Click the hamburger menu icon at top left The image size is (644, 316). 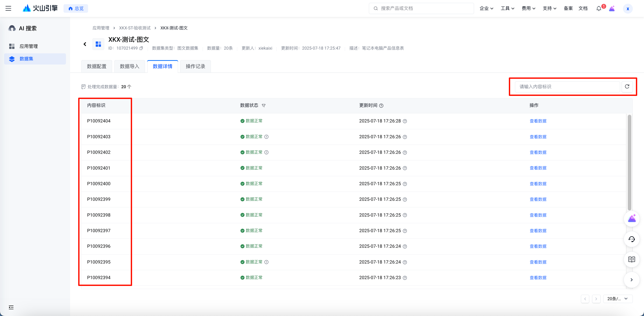[8, 8]
